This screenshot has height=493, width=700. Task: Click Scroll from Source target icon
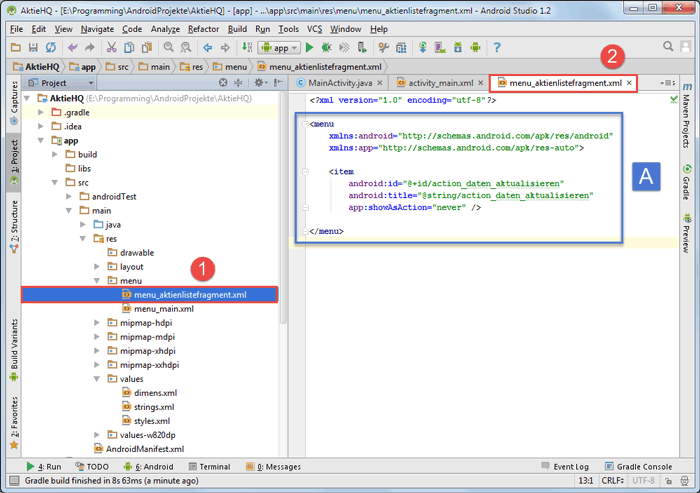click(223, 83)
